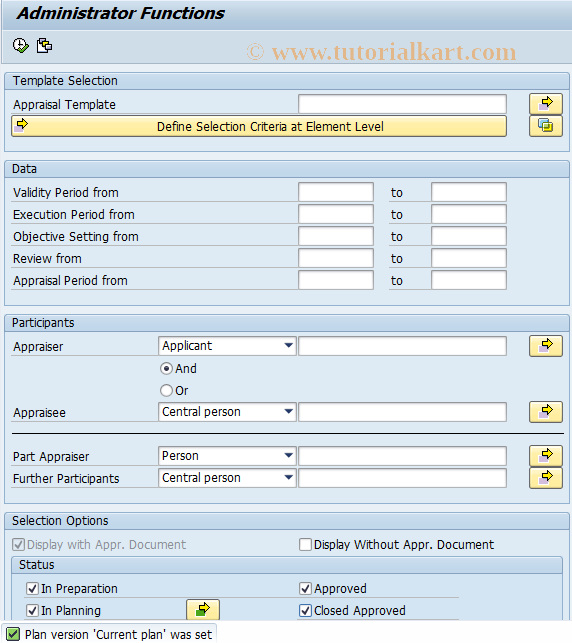Viewport: 572px width, 643px height.
Task: Uncheck the In Preparation status checkbox
Action: [x=32, y=588]
